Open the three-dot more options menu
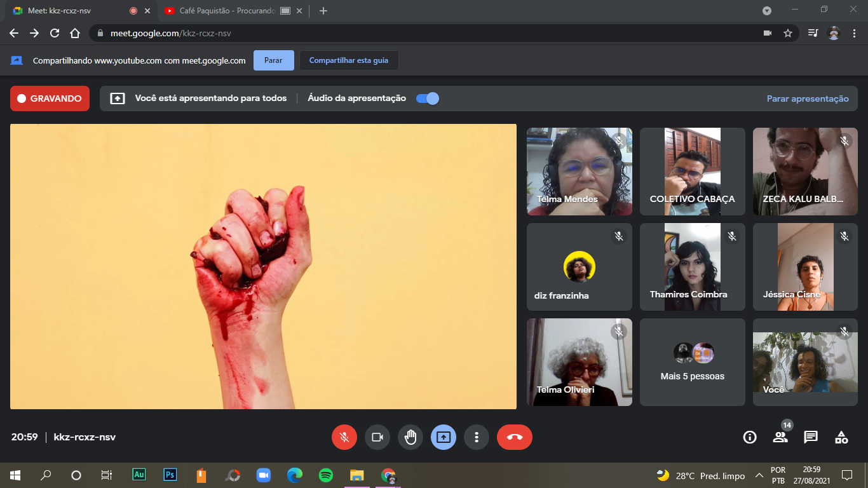 pyautogui.click(x=476, y=437)
